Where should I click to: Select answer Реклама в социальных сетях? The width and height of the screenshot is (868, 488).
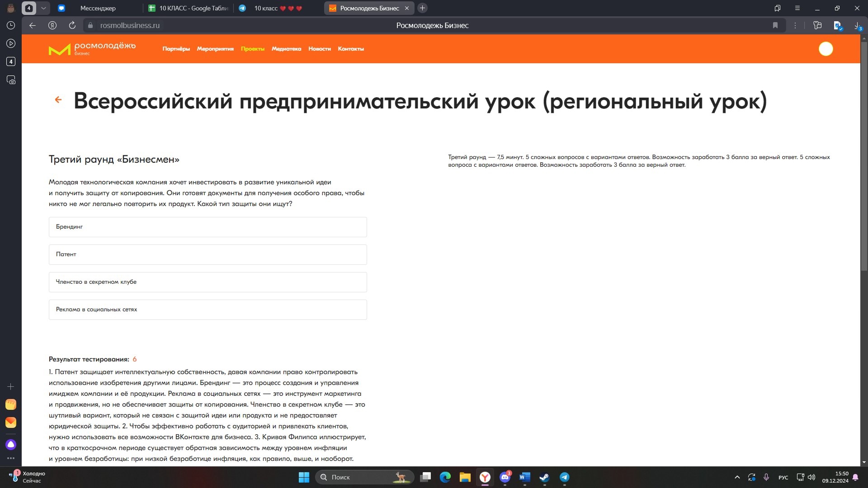click(x=208, y=310)
